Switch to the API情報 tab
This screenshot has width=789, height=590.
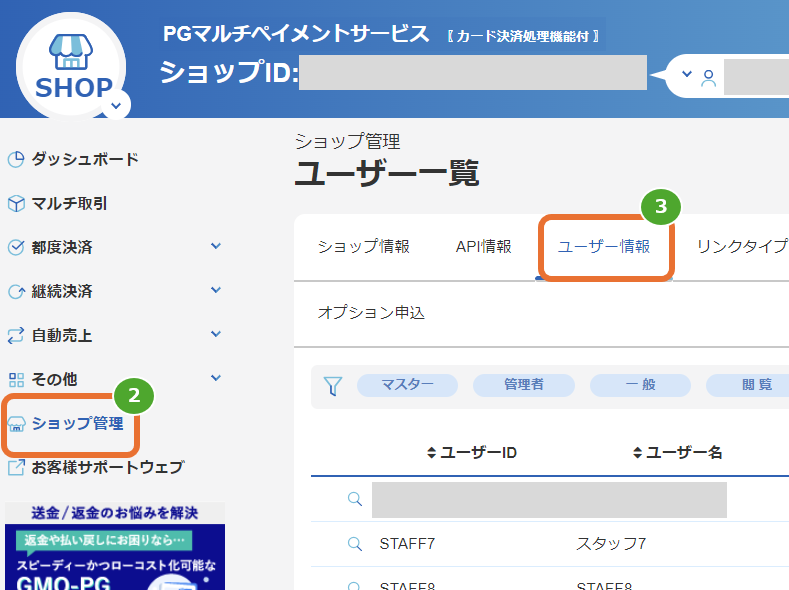pyautogui.click(x=484, y=246)
